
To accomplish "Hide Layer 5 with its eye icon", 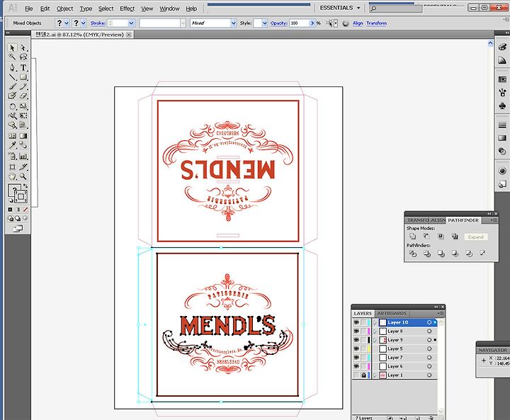I will (x=356, y=348).
